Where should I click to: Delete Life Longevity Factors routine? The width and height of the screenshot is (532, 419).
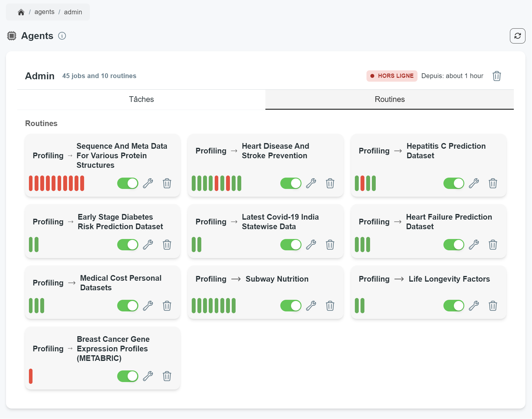[493, 306]
